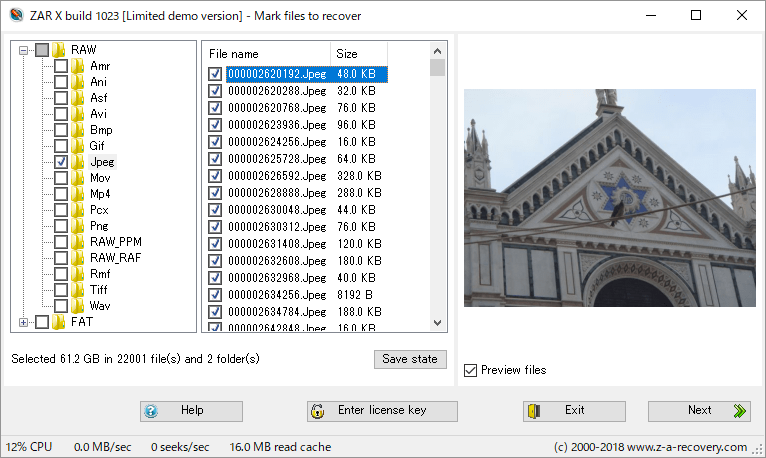Check the Png folder checkbox

(61, 226)
